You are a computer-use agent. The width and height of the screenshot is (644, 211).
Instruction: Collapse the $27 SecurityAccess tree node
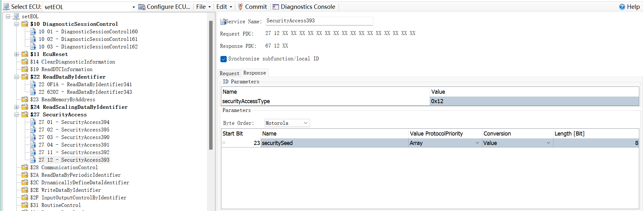[17, 114]
